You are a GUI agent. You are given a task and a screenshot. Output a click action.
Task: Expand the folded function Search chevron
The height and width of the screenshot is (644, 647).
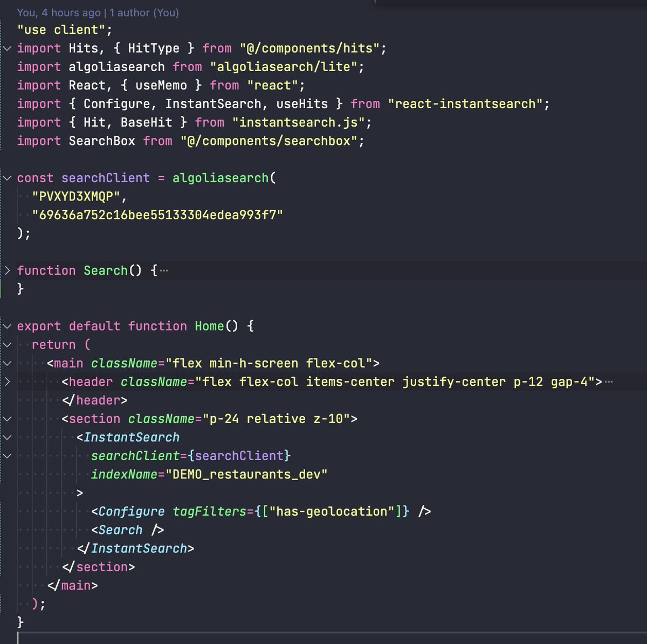[x=6, y=271]
